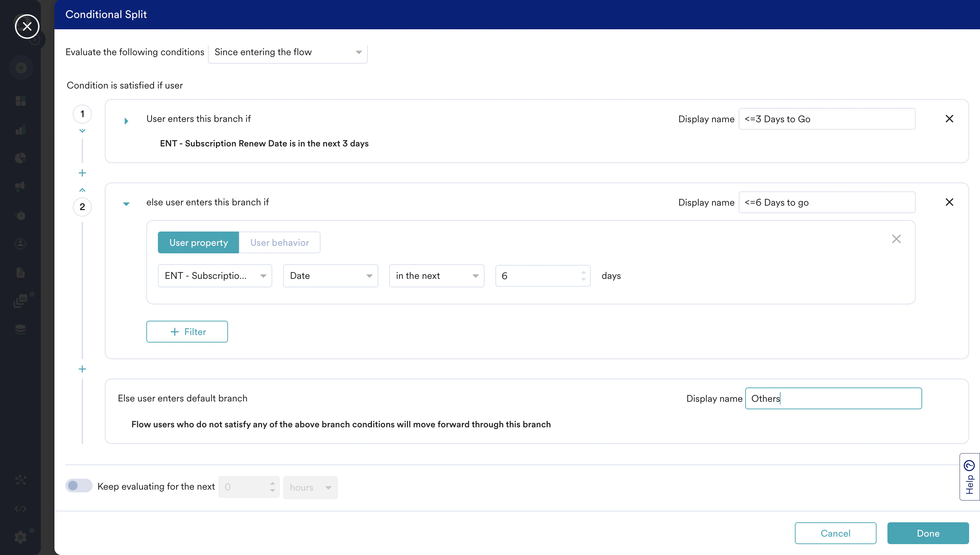
Task: Delete the ENT Subscription filter row
Action: click(x=896, y=239)
